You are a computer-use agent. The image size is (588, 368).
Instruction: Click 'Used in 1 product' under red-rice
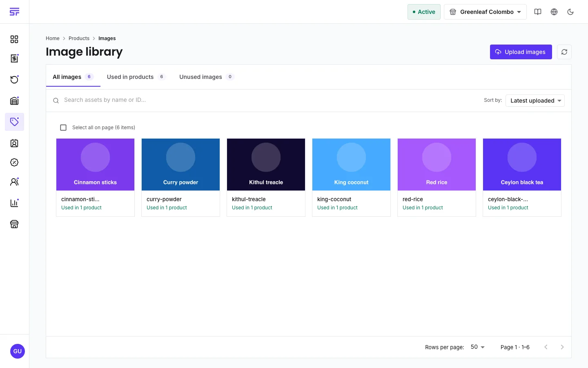tap(423, 208)
